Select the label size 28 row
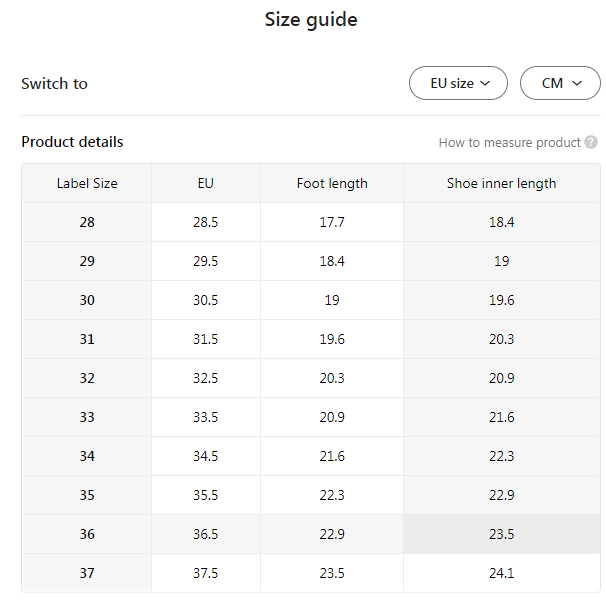The height and width of the screenshot is (601, 606). (87, 222)
